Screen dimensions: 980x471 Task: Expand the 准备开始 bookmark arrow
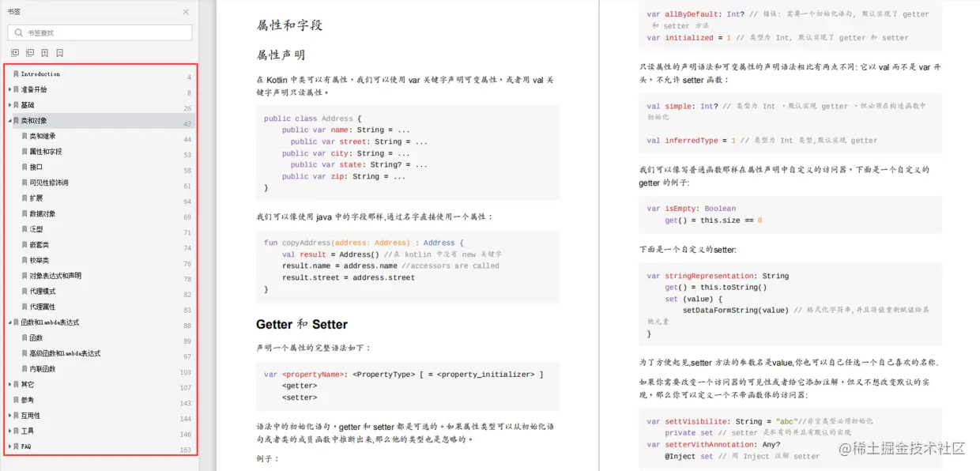[x=9, y=89]
